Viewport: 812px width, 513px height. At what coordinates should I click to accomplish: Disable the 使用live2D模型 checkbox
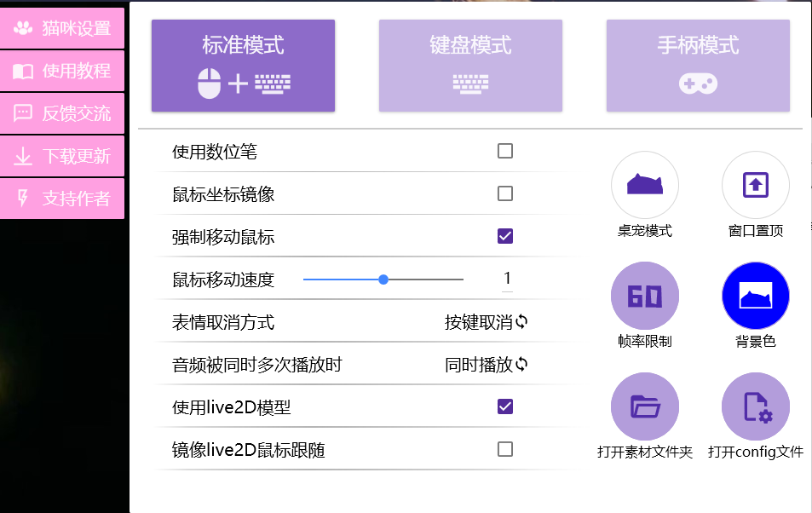tap(505, 406)
